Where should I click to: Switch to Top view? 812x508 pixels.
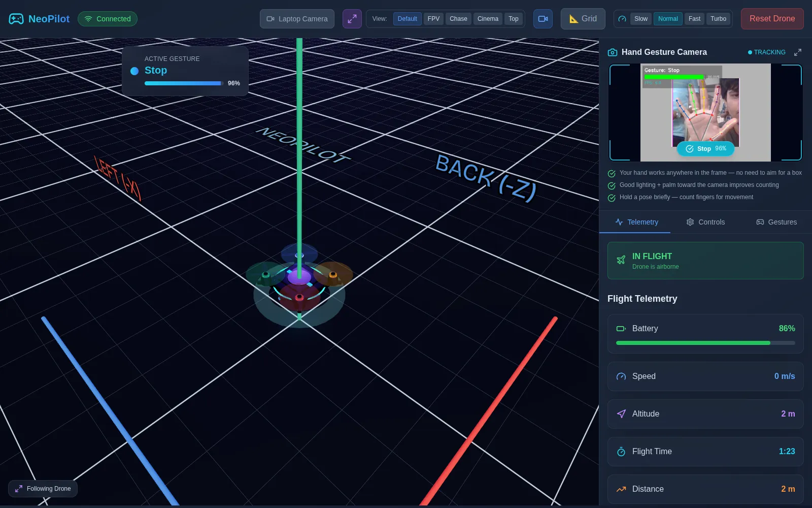click(514, 19)
